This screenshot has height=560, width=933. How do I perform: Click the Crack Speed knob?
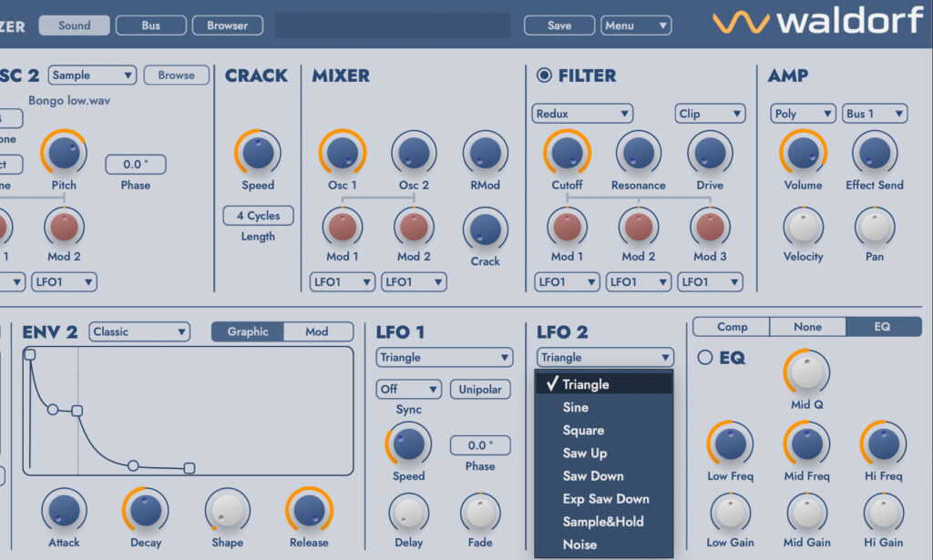[258, 151]
